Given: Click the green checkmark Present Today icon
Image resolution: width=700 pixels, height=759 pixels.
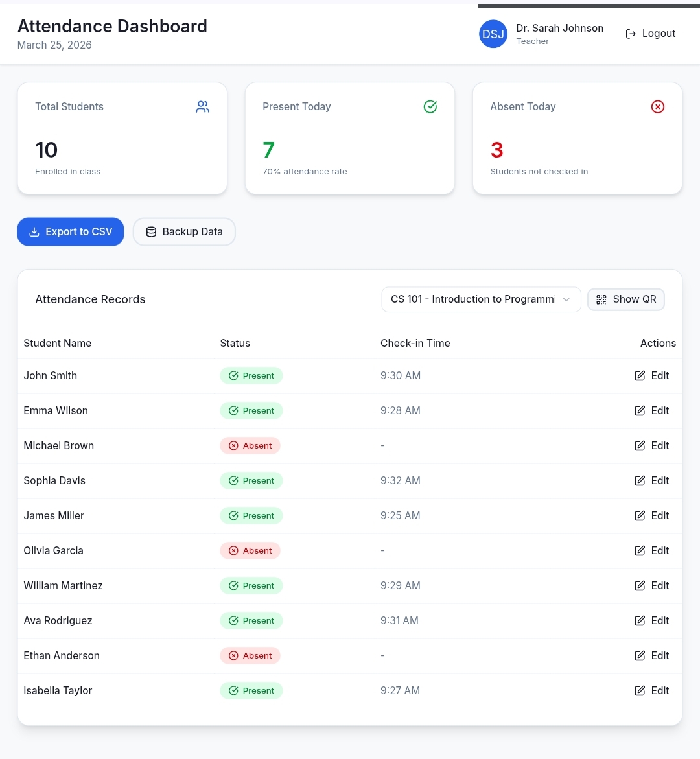Looking at the screenshot, I should point(430,107).
